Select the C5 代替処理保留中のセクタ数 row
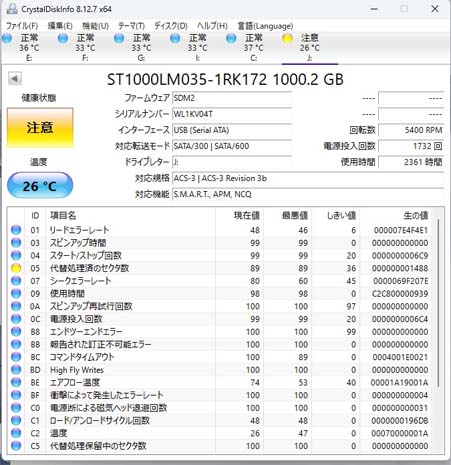This screenshot has width=451, height=465. 220,446
